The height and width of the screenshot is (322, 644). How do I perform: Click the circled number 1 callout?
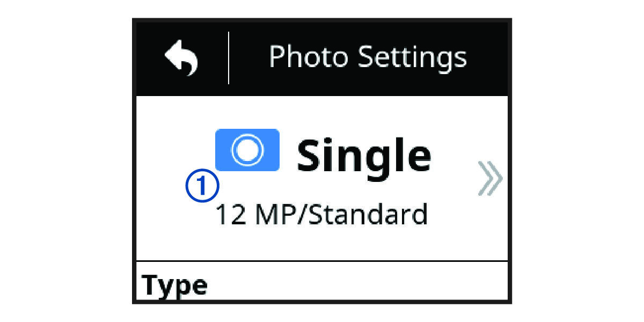[201, 185]
